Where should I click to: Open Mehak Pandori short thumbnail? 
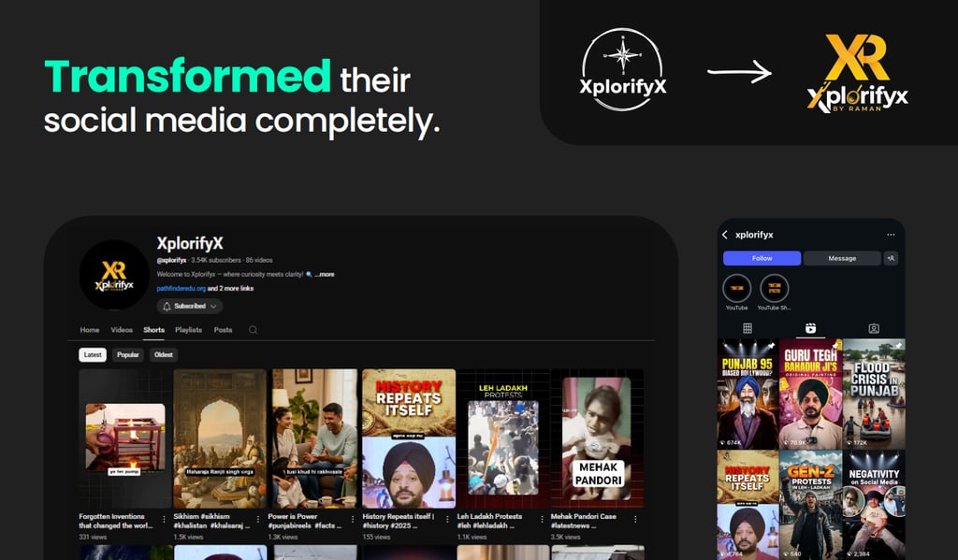tap(598, 438)
